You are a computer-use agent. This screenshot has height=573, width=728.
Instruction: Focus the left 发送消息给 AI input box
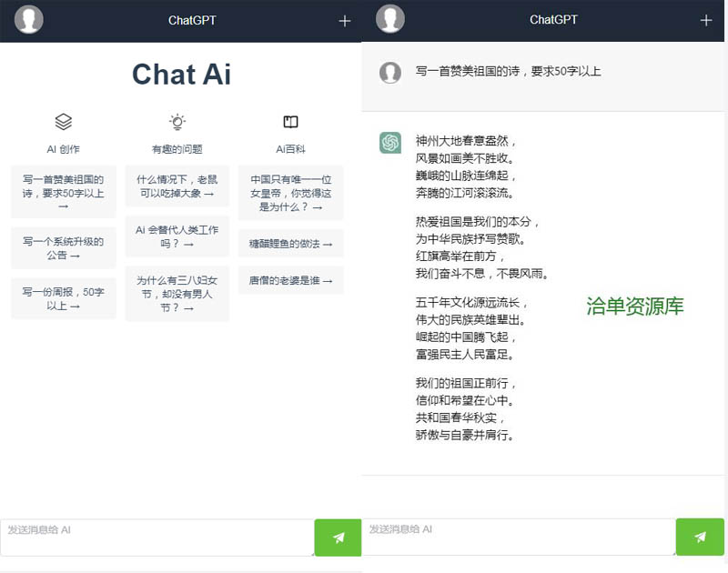click(x=157, y=538)
